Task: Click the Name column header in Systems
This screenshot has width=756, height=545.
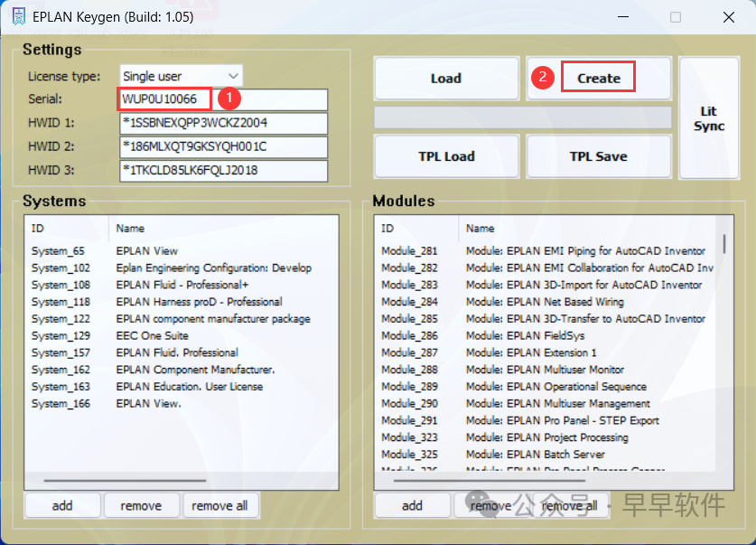Action: tap(130, 229)
